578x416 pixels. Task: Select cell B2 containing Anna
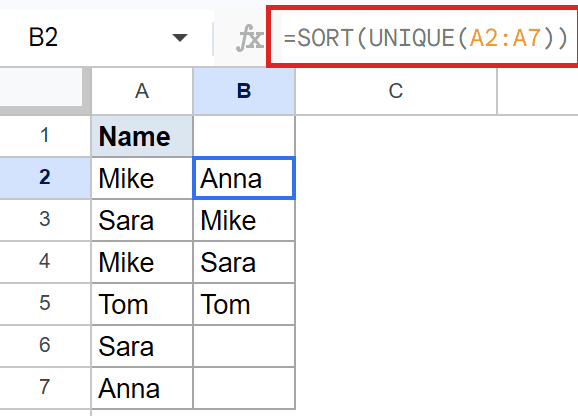pos(244,178)
